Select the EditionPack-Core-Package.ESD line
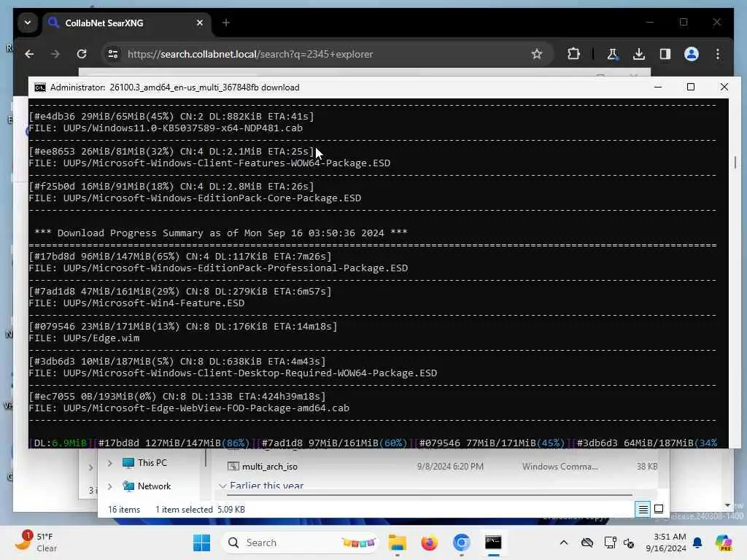747x560 pixels. (x=195, y=198)
